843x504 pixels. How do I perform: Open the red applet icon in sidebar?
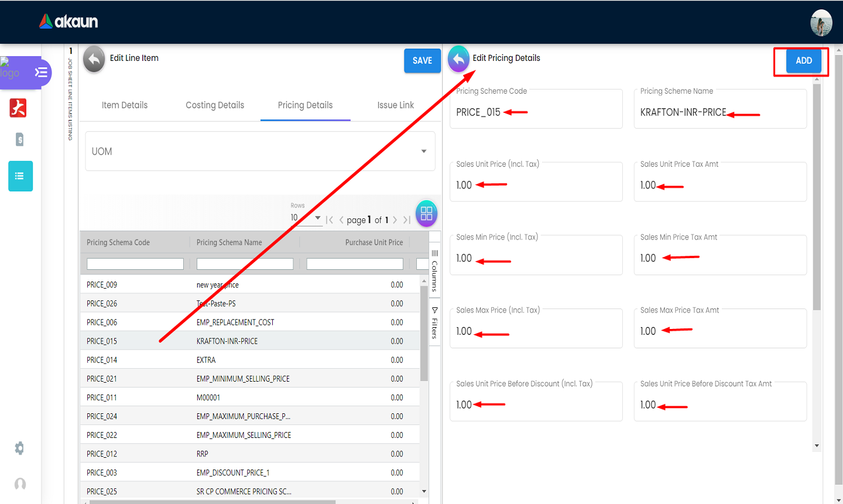18,108
